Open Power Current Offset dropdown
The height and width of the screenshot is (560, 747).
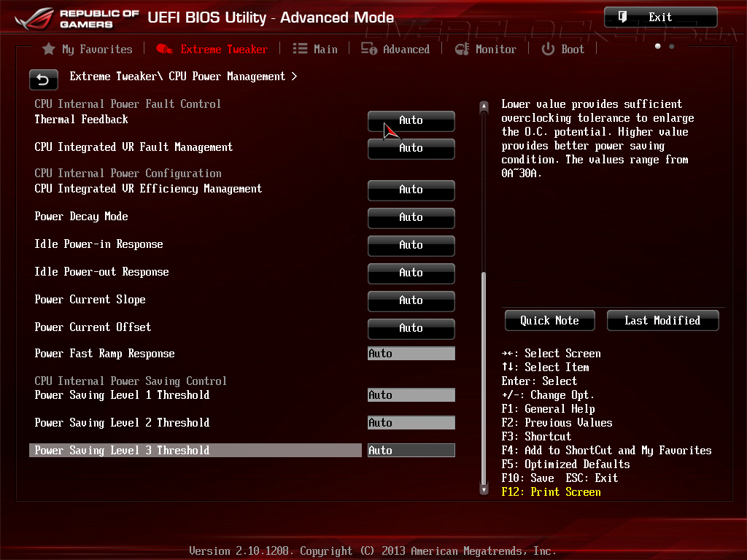click(x=411, y=327)
